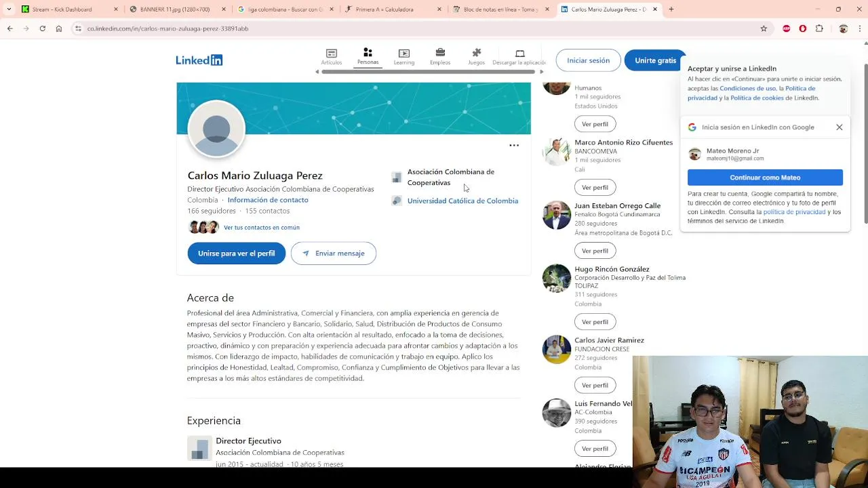Go back in browser history
The image size is (868, 488).
[x=9, y=28]
